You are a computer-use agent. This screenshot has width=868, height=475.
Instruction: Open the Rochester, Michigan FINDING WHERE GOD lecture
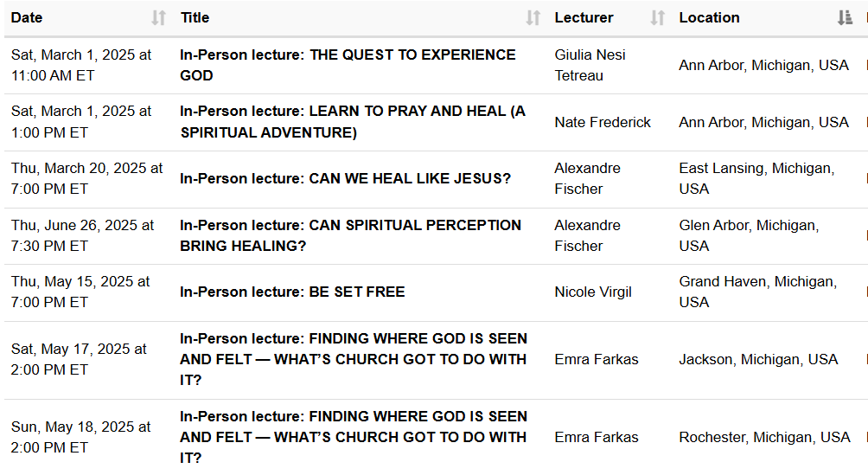[x=353, y=437]
